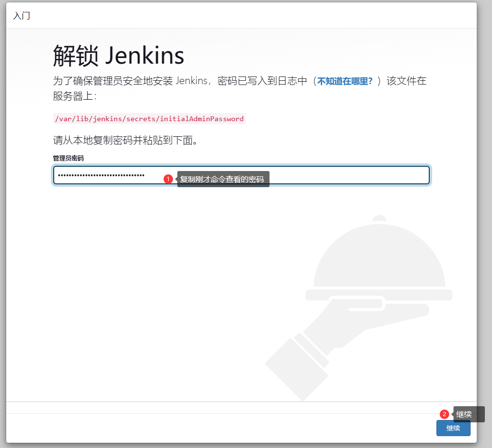This screenshot has height=448, width=492.
Task: Click the 管理员密码 field label
Action: point(68,158)
